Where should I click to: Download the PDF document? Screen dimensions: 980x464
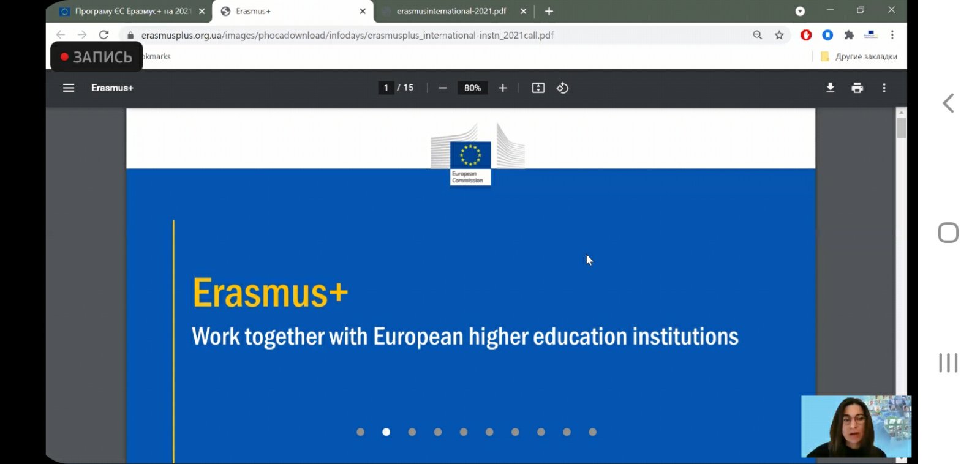[831, 88]
